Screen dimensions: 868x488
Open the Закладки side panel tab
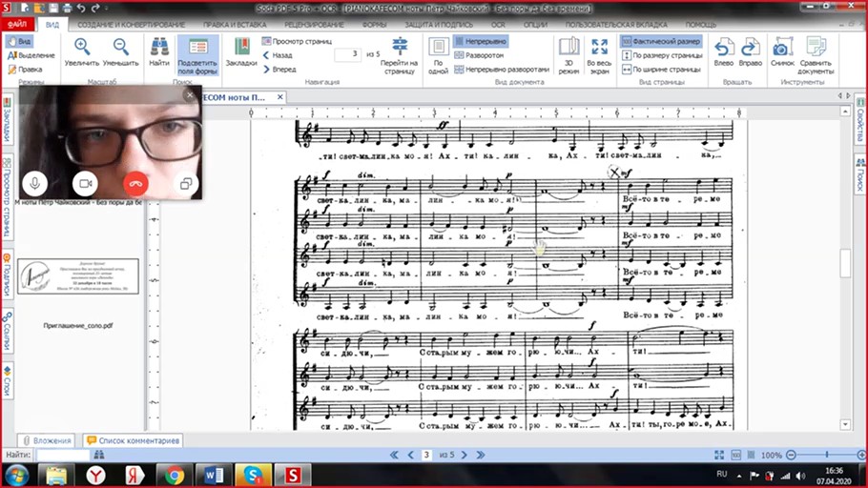[x=7, y=121]
